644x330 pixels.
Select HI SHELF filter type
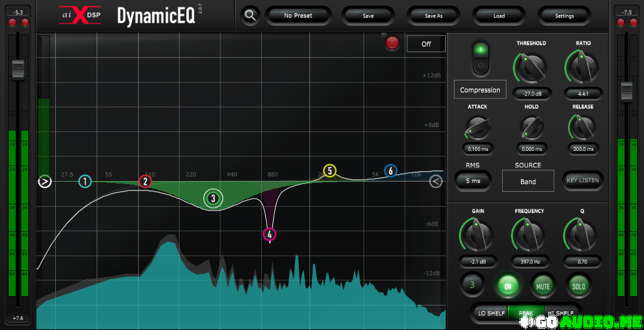pos(562,313)
